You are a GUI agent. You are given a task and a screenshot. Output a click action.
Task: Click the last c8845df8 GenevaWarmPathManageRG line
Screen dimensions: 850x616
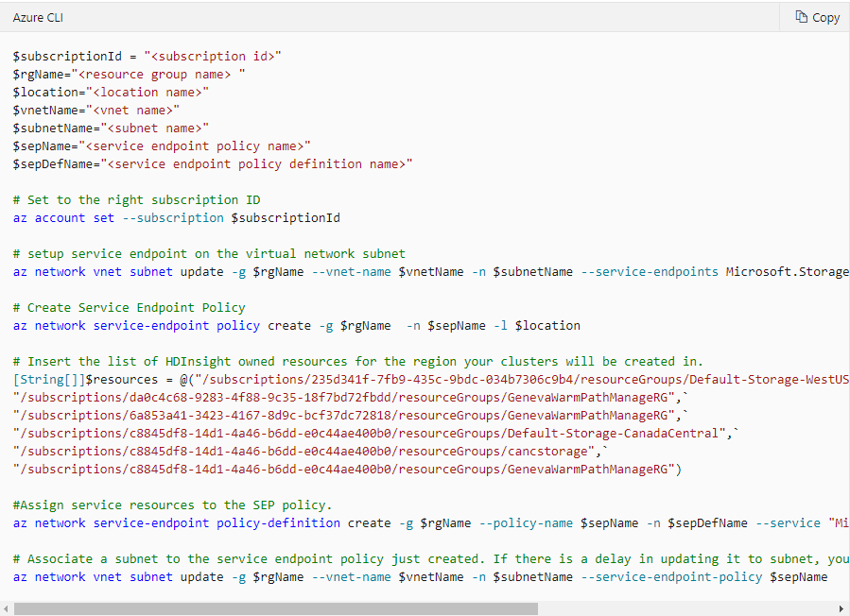[x=347, y=469]
